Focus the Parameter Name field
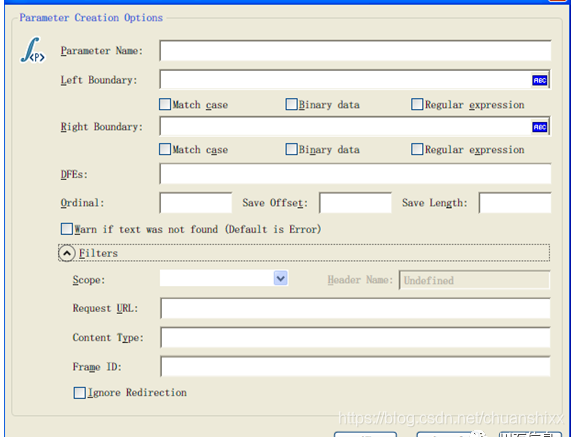The image size is (574, 437). [x=355, y=51]
